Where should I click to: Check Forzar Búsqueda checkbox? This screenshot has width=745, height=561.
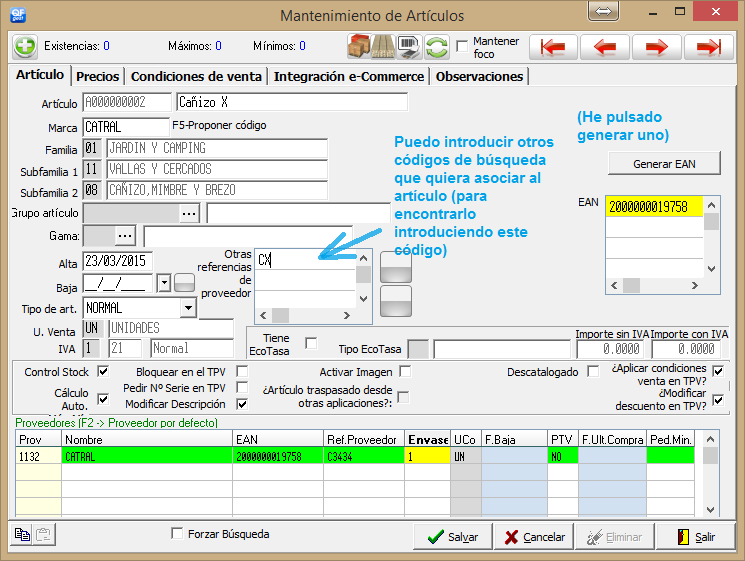177,533
